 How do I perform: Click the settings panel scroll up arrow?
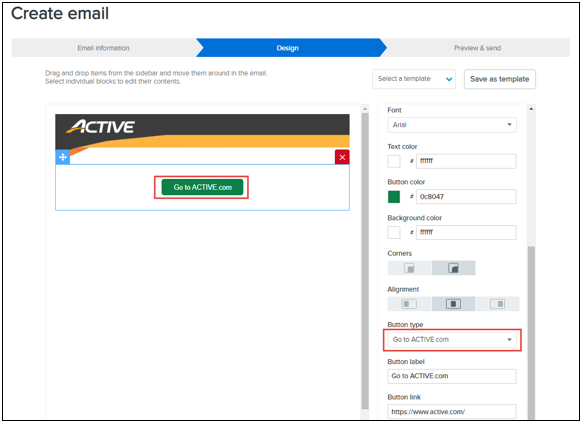point(531,109)
